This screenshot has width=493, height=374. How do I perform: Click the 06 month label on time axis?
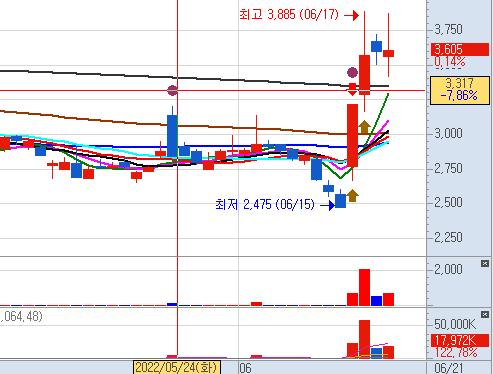pyautogui.click(x=245, y=368)
